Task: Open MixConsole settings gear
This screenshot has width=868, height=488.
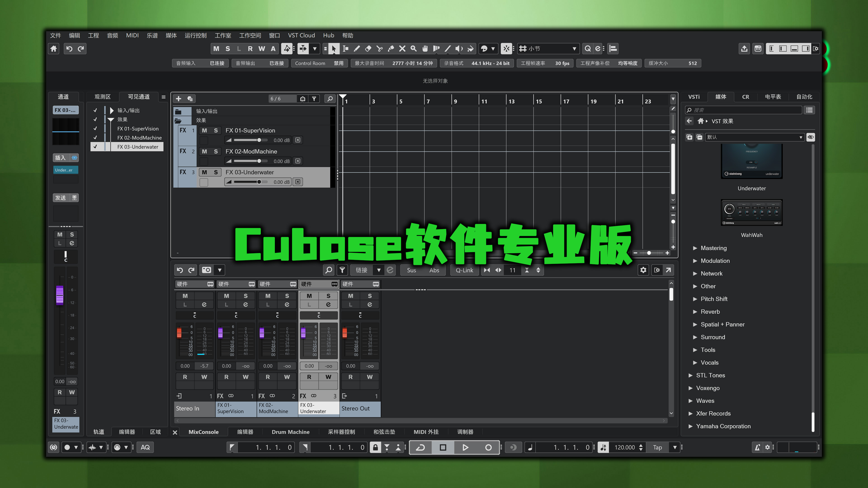Action: pyautogui.click(x=643, y=270)
